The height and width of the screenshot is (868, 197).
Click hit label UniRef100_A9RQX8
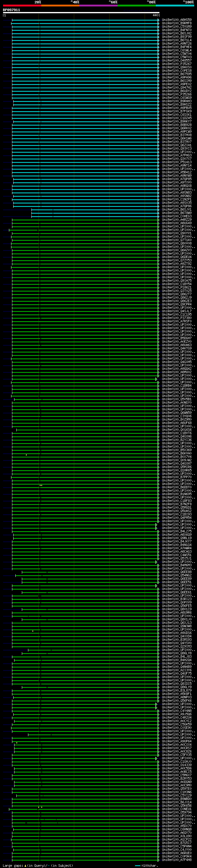[x=177, y=186]
